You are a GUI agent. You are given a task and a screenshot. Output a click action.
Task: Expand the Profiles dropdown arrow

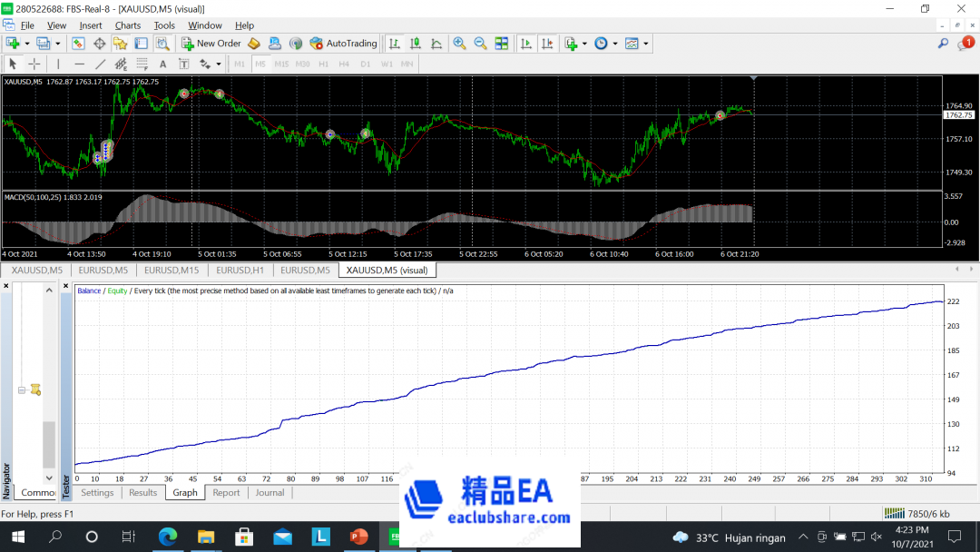[57, 44]
